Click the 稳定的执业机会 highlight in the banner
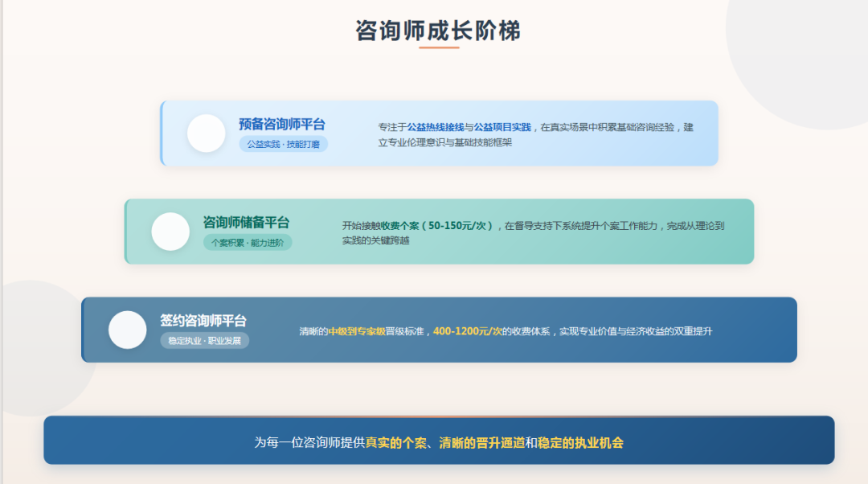This screenshot has height=484, width=868. [x=580, y=442]
